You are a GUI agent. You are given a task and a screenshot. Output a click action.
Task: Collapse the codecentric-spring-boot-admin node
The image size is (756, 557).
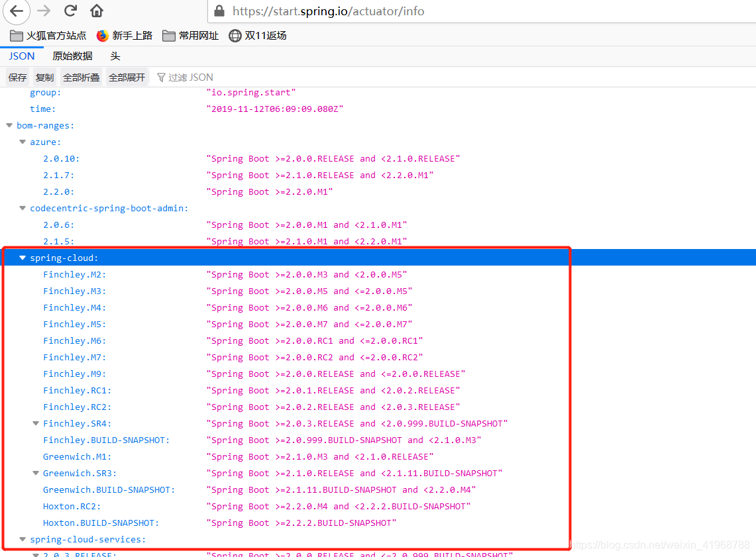coord(22,208)
